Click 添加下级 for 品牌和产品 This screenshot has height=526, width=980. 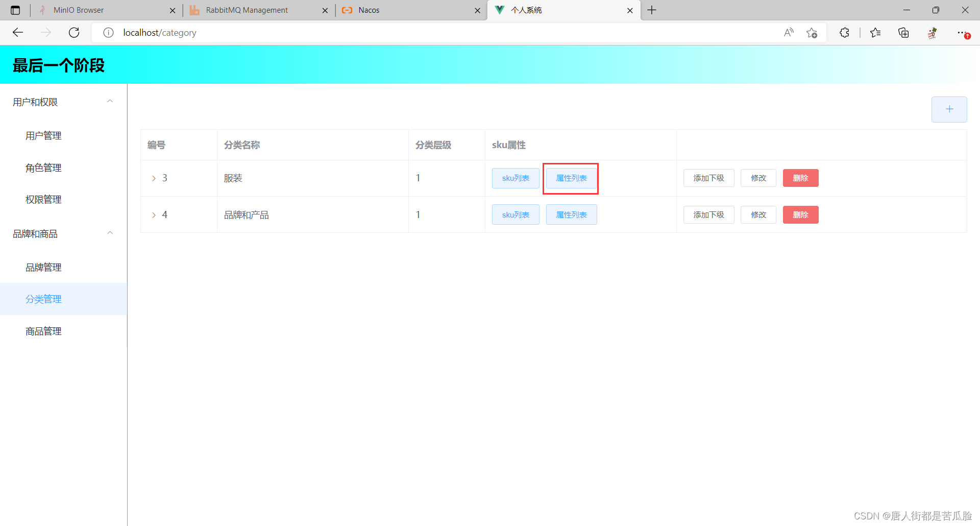coord(708,215)
